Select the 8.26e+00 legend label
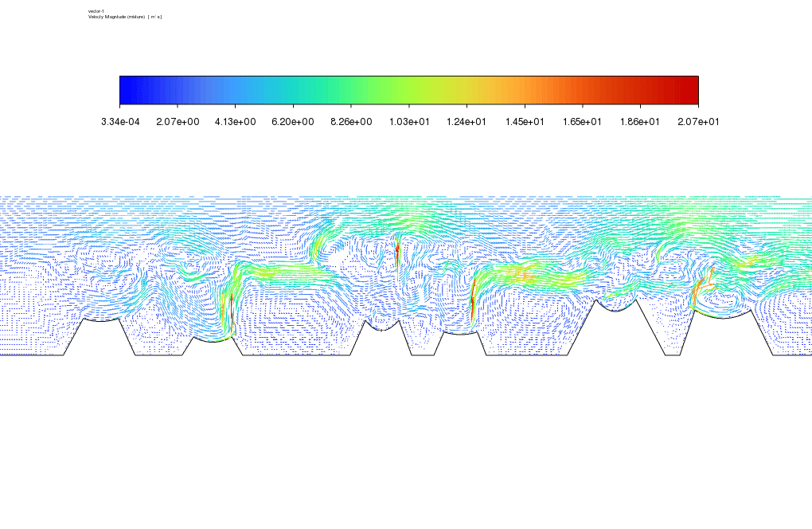The image size is (812, 529). [351, 122]
